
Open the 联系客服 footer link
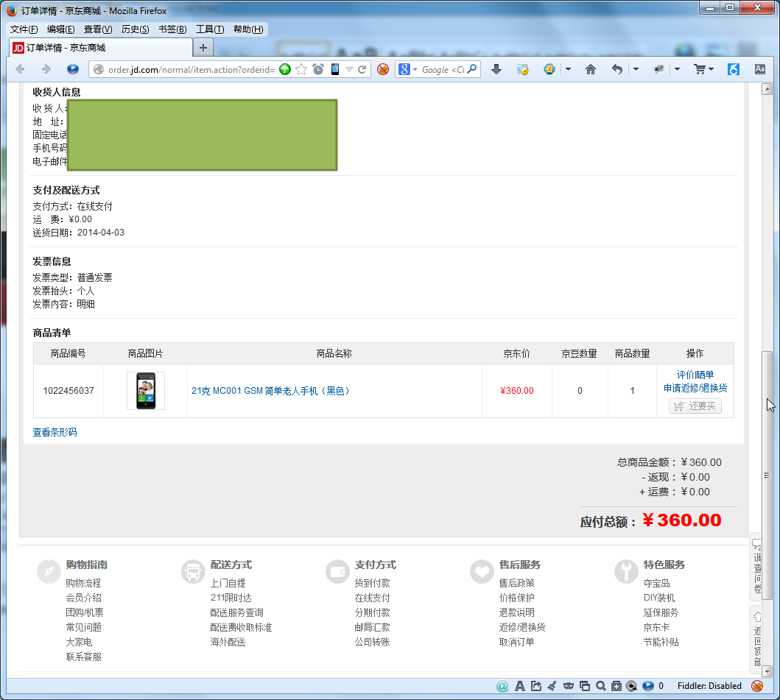pyautogui.click(x=83, y=657)
